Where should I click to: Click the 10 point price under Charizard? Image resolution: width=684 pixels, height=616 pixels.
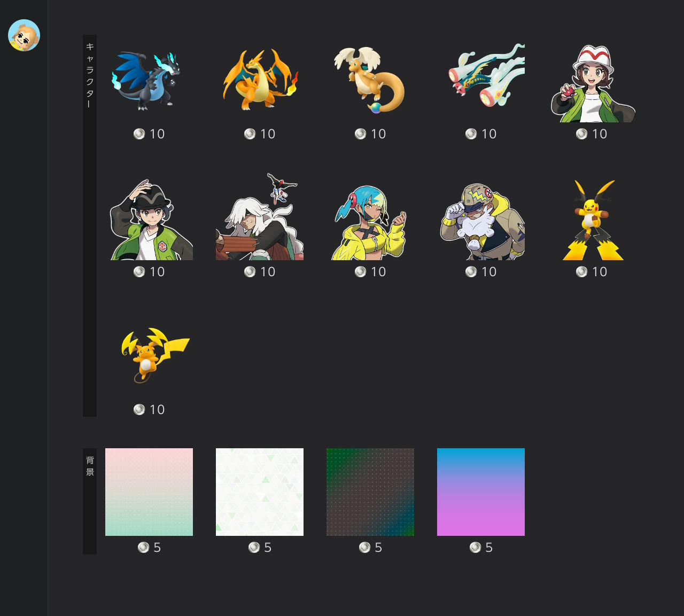pyautogui.click(x=260, y=134)
